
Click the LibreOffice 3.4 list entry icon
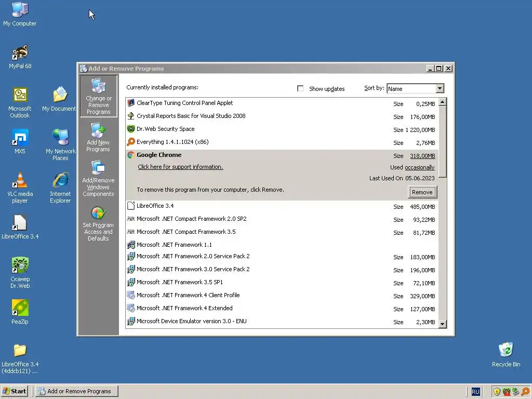(x=130, y=206)
